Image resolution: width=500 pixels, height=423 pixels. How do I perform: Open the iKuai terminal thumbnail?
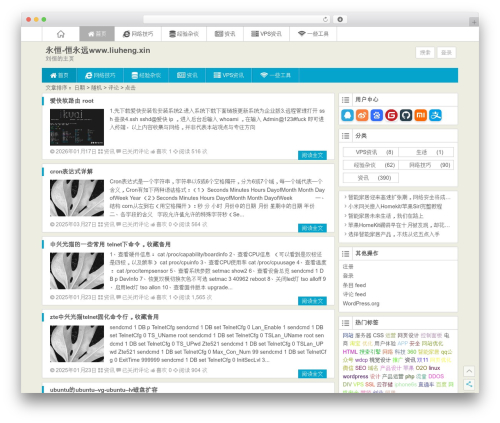click(77, 127)
